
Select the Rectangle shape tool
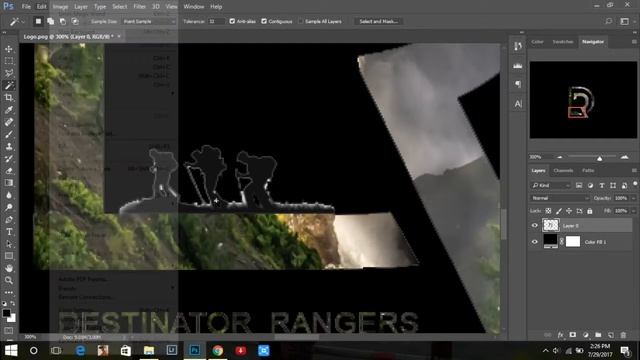(x=9, y=256)
